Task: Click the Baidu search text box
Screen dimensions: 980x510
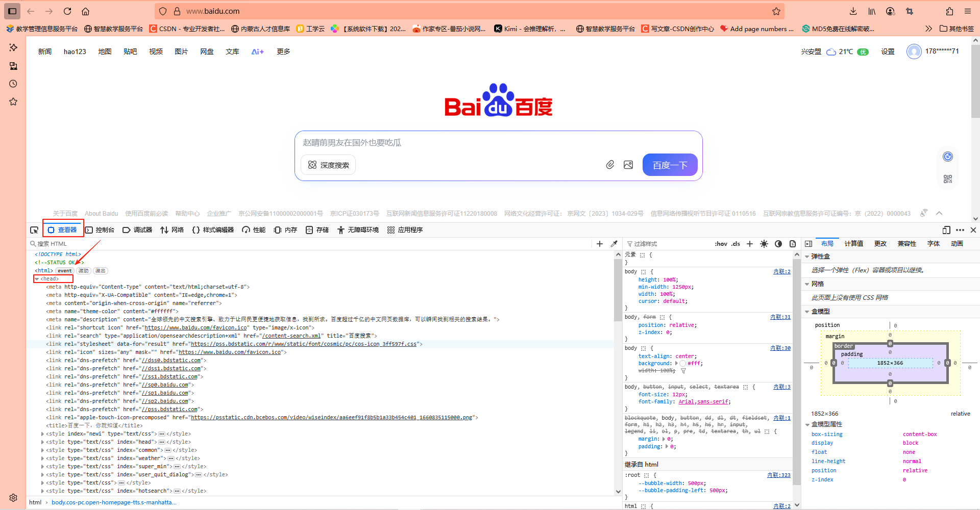Action: (498, 143)
